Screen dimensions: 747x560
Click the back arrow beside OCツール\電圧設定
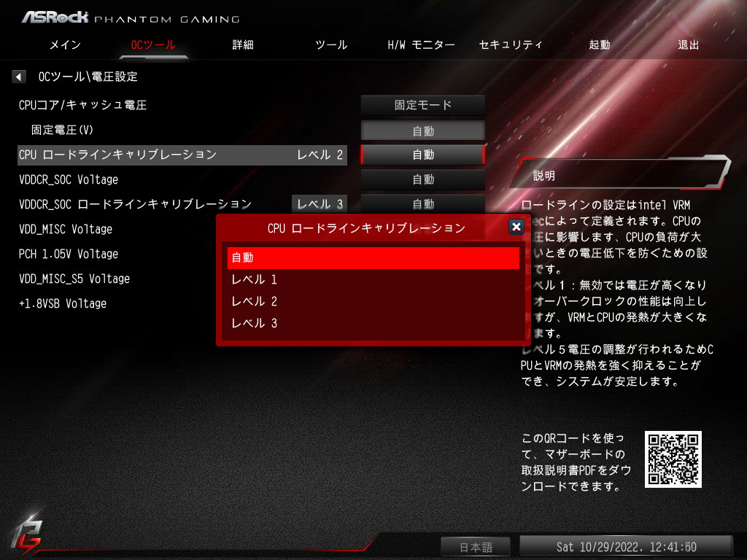[18, 77]
